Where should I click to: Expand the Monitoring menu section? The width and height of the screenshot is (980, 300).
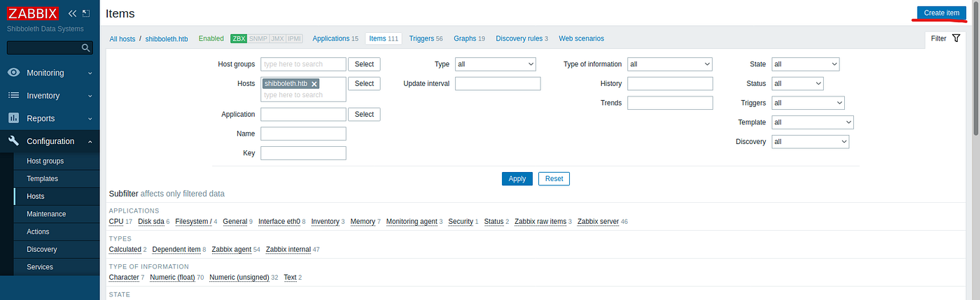point(50,73)
